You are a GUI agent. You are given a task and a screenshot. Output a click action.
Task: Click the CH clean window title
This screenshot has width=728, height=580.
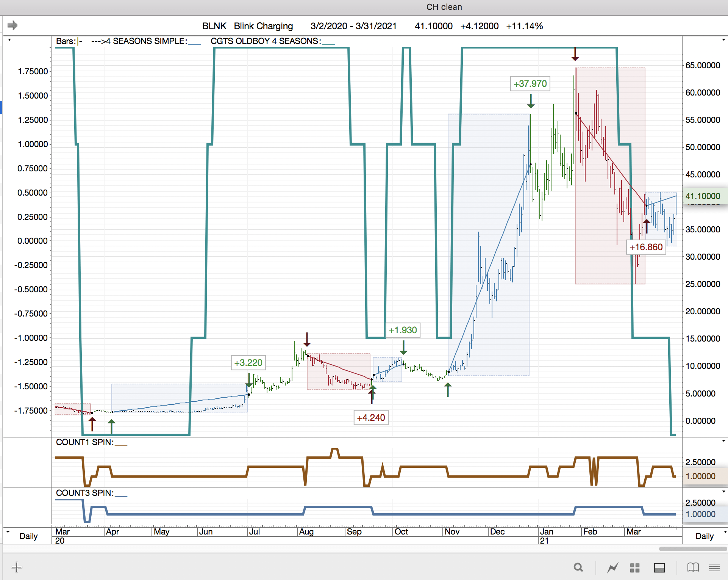coord(444,7)
